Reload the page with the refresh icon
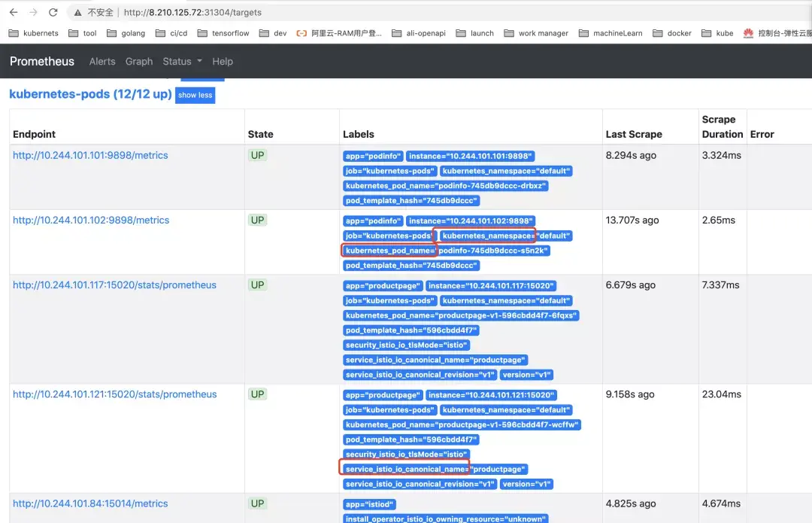Image resolution: width=812 pixels, height=523 pixels. 53,12
